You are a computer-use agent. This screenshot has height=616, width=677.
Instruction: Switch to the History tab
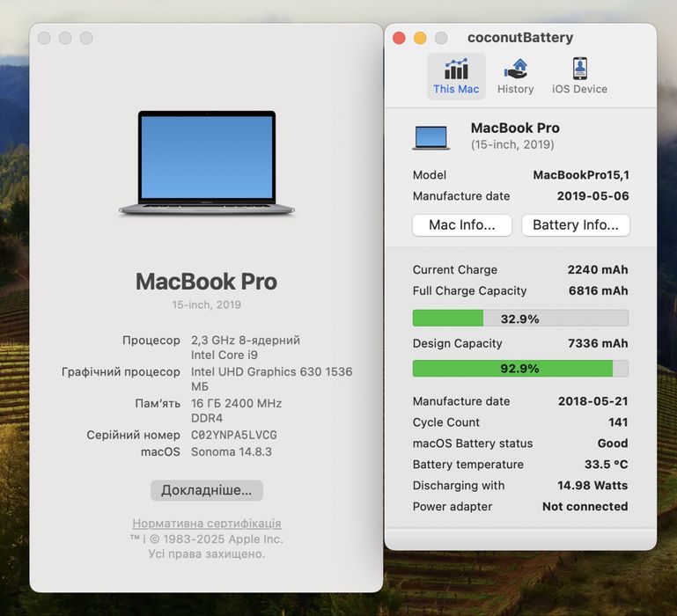(x=515, y=77)
